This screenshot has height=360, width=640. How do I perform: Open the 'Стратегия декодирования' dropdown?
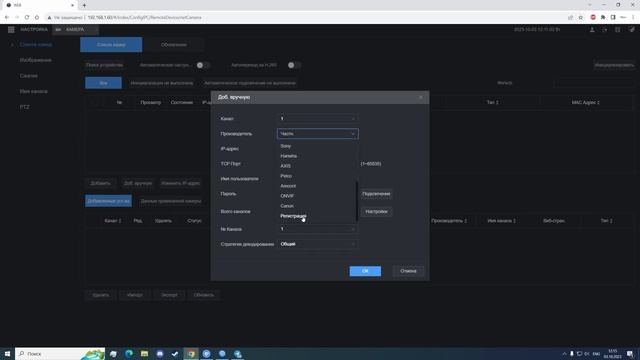[x=318, y=244]
